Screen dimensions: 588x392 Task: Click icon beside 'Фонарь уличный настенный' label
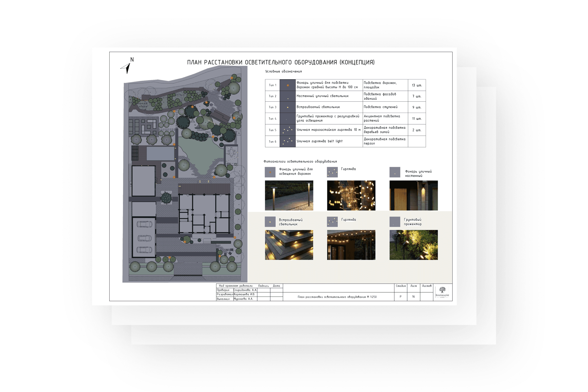pos(395,172)
